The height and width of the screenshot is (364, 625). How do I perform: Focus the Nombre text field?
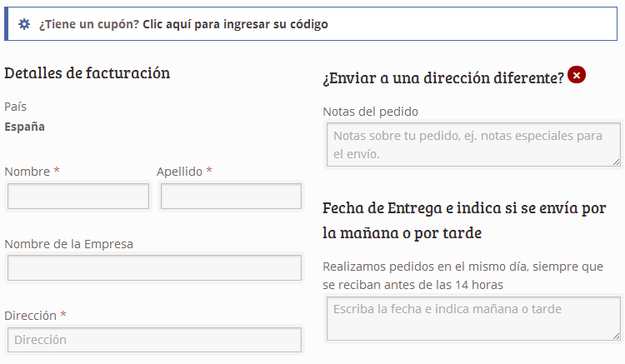[x=78, y=196]
